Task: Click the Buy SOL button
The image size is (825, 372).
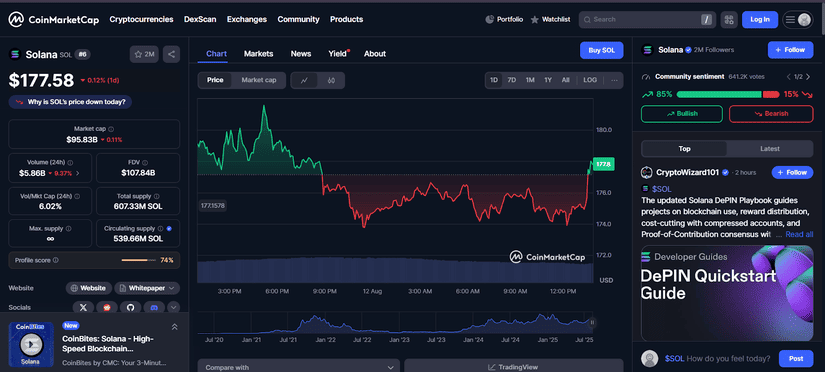Action: [x=601, y=51]
